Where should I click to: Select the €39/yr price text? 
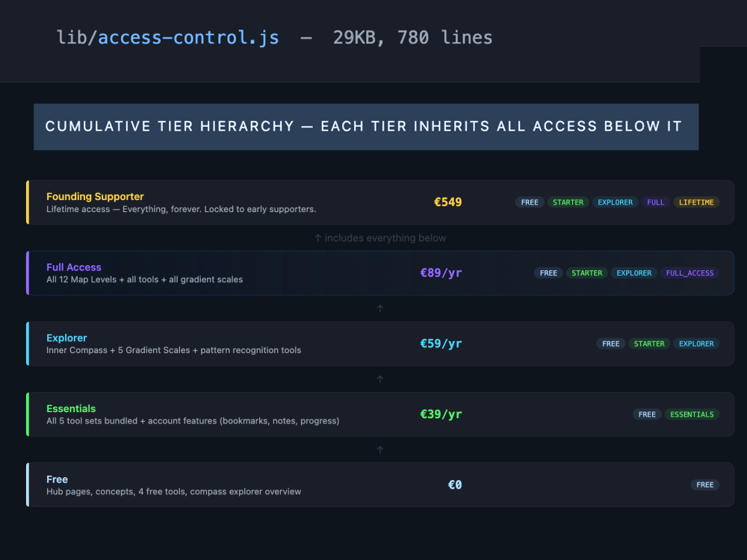click(x=441, y=414)
